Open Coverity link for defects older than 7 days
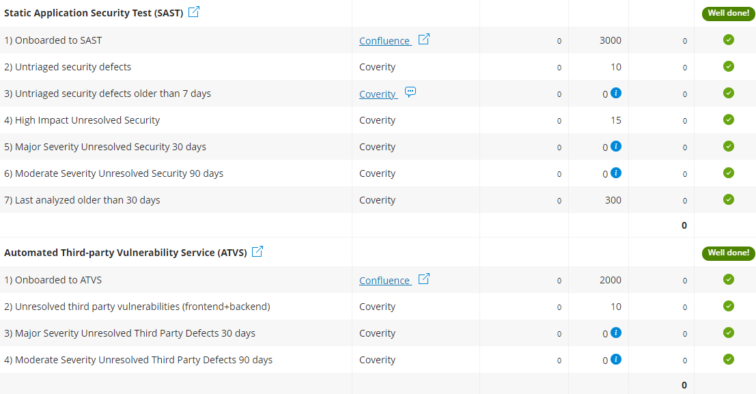 [378, 94]
